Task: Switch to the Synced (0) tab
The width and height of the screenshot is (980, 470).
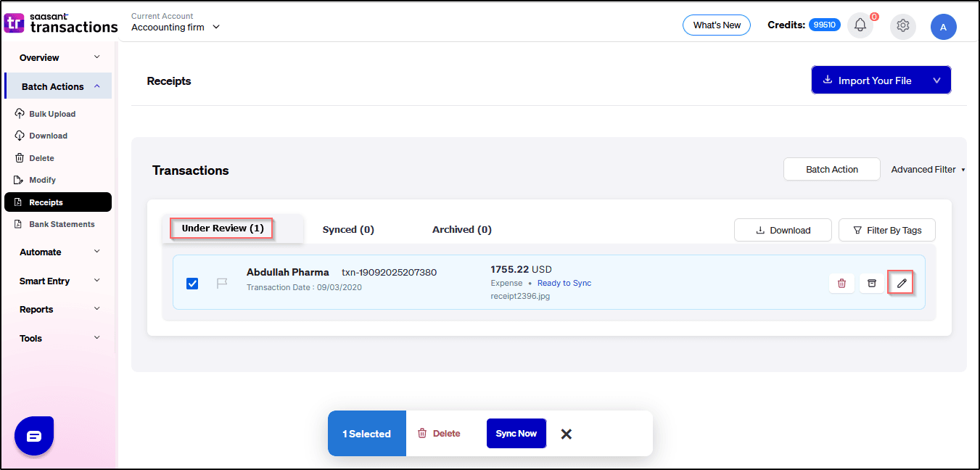Action: (348, 229)
